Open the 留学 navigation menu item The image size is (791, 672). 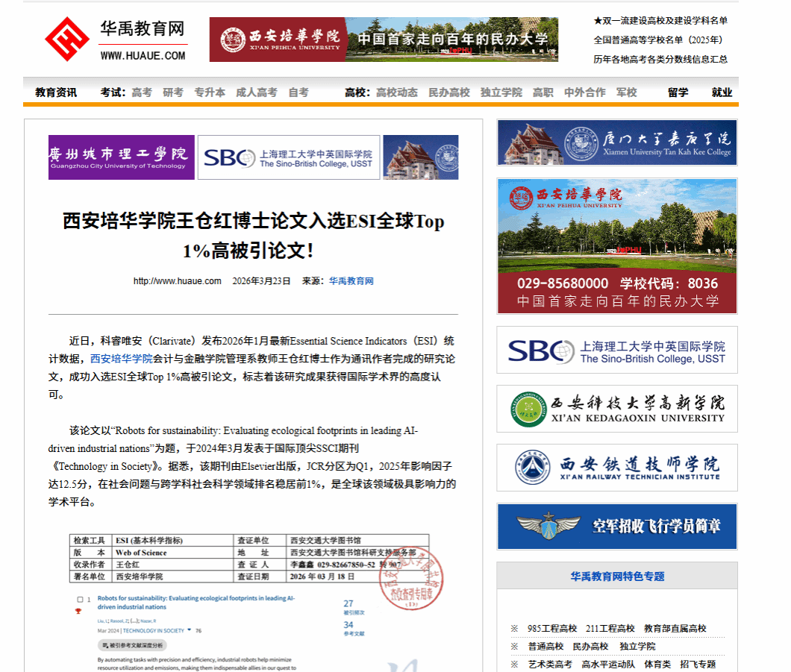tap(678, 92)
